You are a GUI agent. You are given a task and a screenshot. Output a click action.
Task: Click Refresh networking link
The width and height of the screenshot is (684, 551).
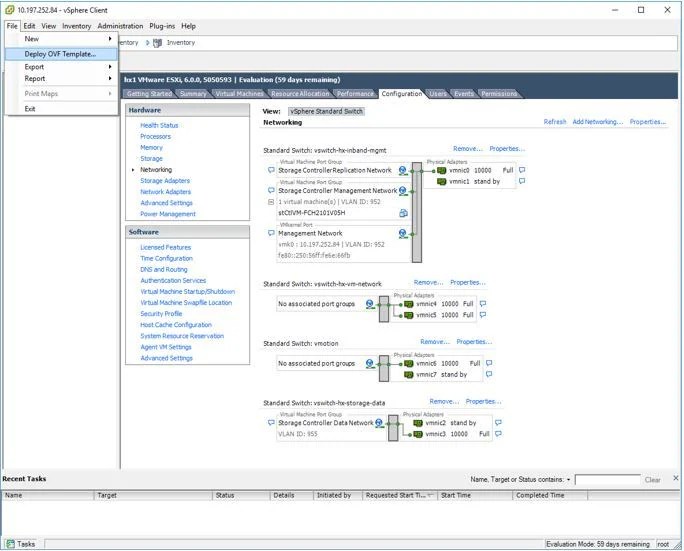pyautogui.click(x=555, y=122)
